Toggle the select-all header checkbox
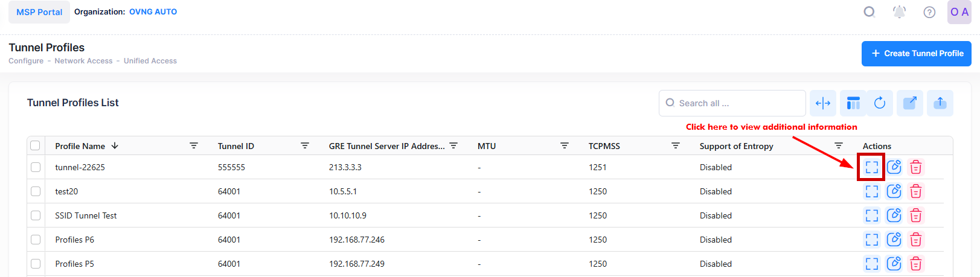Image resolution: width=980 pixels, height=277 pixels. (x=35, y=145)
